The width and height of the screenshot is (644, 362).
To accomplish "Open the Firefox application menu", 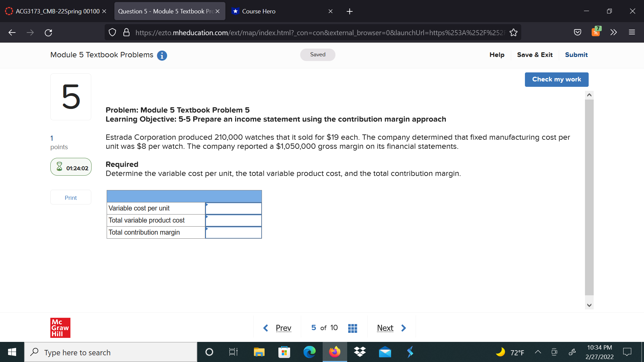I will pos(632,32).
